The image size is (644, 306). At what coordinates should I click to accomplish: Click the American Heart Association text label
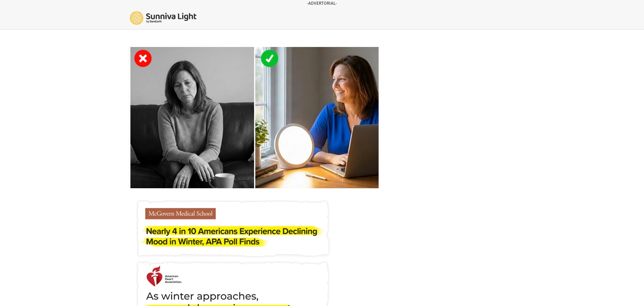[173, 279]
